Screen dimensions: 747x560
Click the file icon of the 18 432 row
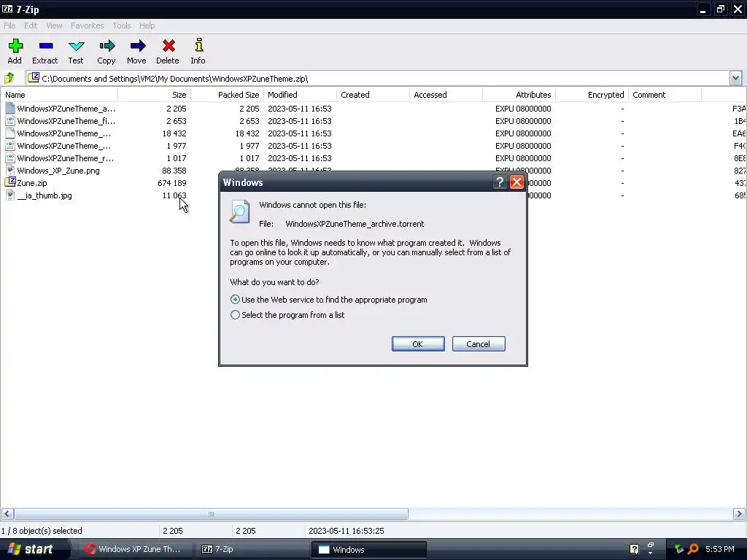[10, 133]
